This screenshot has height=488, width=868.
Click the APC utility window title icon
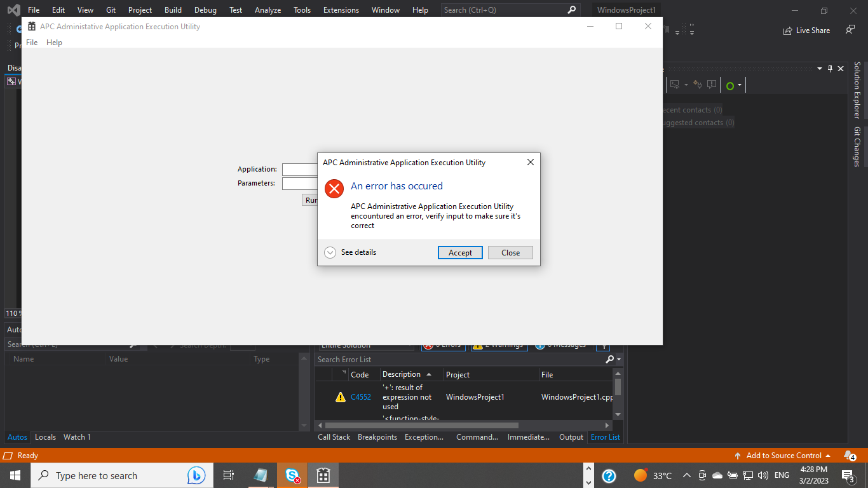click(31, 27)
